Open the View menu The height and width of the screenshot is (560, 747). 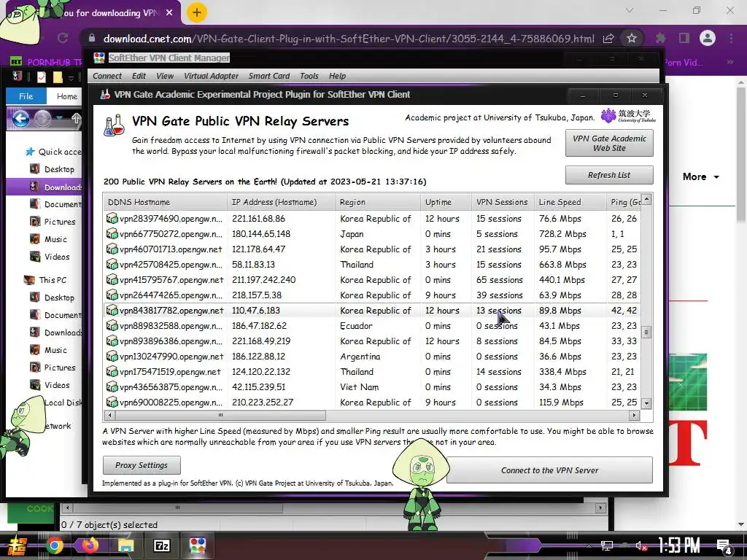click(x=165, y=76)
